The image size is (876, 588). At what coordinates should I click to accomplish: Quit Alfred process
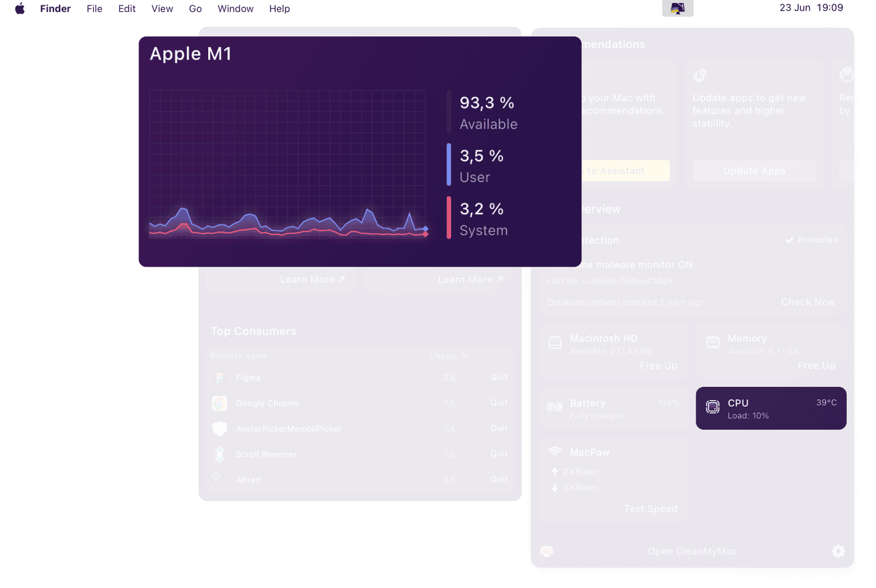pos(499,479)
